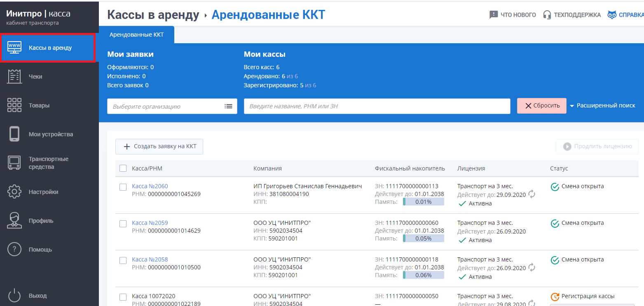644x306 pixels.
Task: Click the Лицензия column header
Action: 471,168
